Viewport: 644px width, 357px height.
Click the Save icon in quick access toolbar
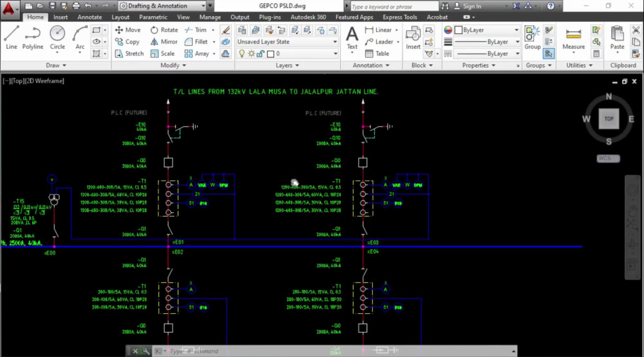click(52, 6)
